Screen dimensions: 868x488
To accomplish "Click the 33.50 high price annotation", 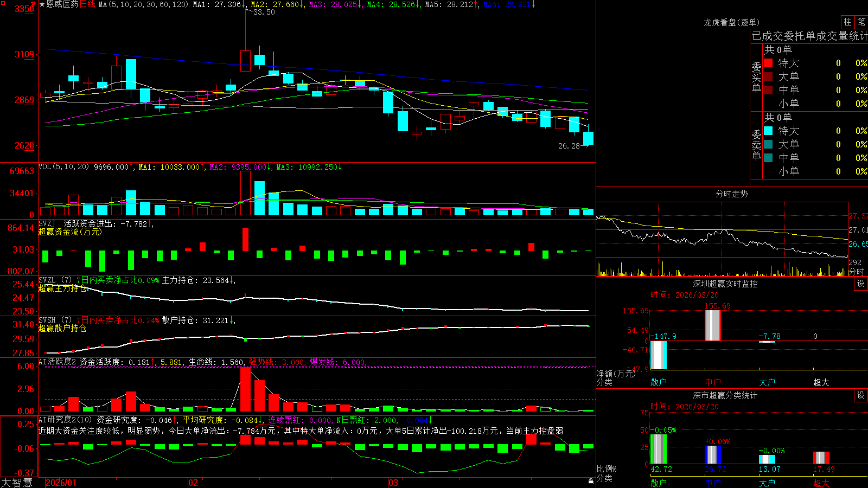I will pos(264,12).
